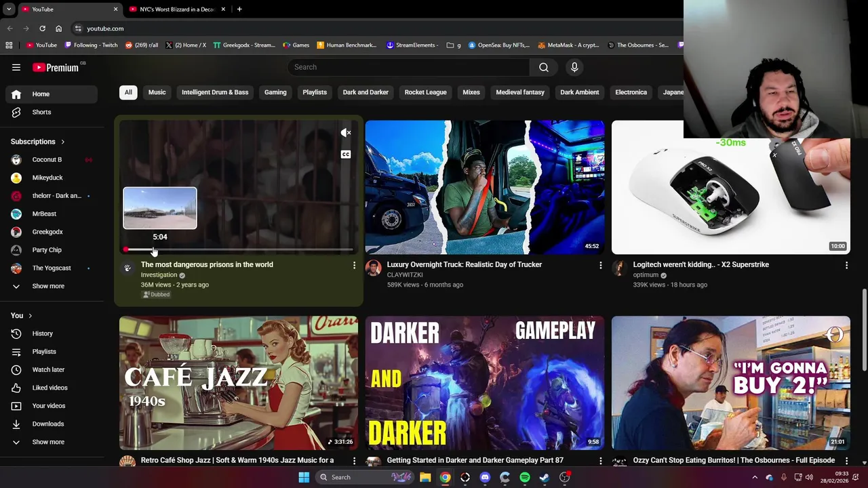868x488 pixels.
Task: Open Discord from the taskbar
Action: click(485, 477)
